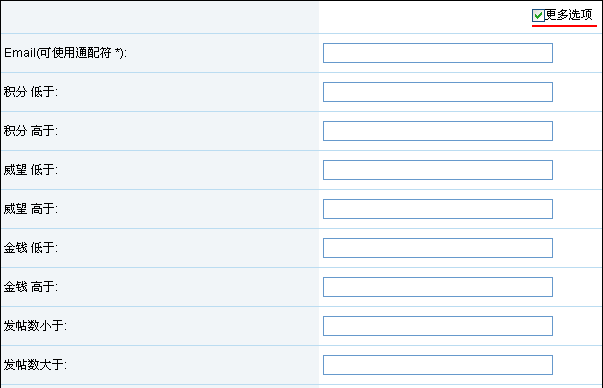603x388 pixels.
Task: Select the 发帖数大于 label
Action: point(35,365)
